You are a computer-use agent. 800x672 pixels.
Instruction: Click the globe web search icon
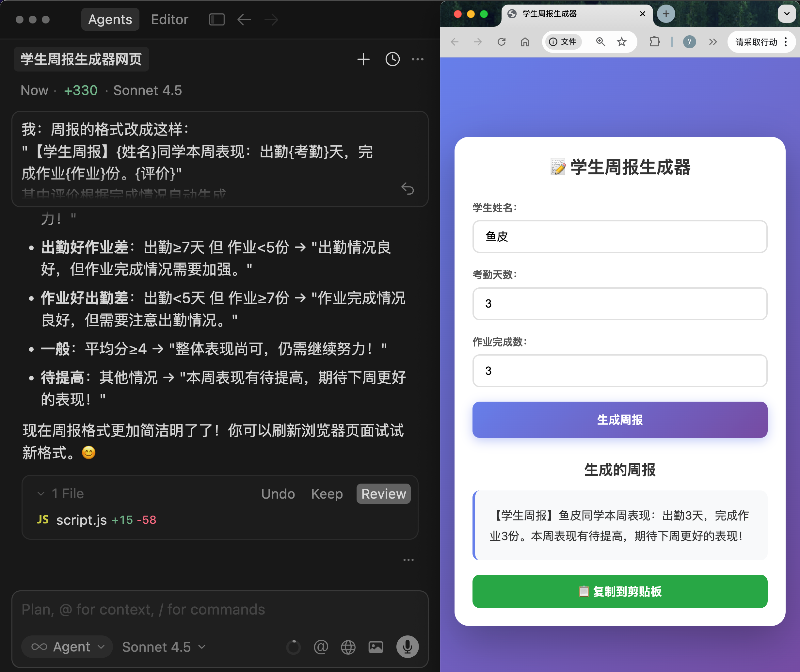pos(348,647)
